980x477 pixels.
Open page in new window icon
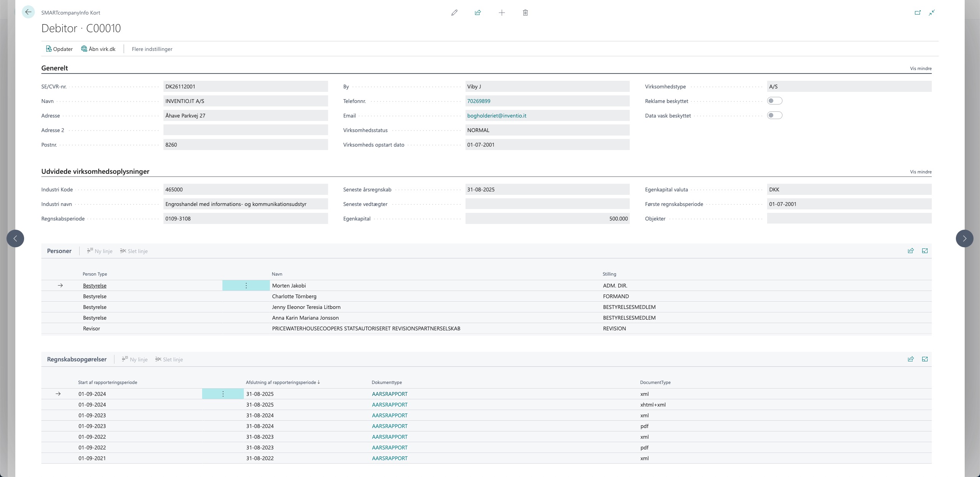click(x=918, y=13)
